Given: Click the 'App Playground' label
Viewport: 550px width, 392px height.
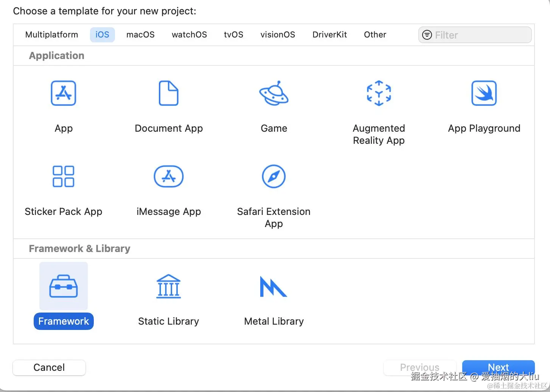Looking at the screenshot, I should point(484,128).
